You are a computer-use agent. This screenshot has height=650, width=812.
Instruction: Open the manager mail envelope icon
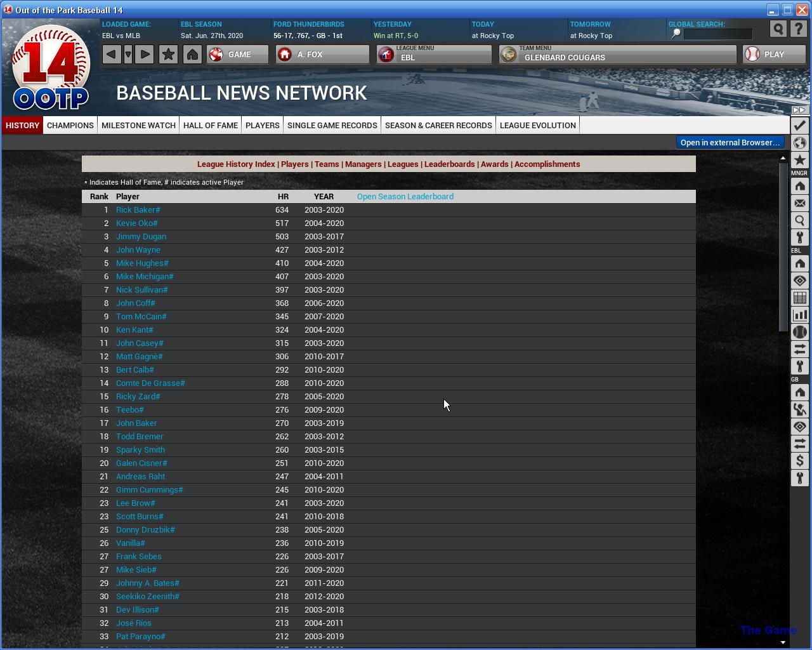tap(799, 203)
